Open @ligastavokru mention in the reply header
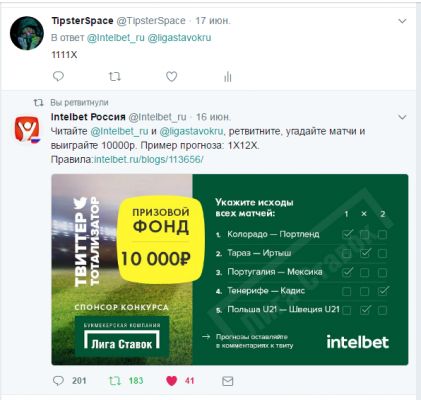Image resolution: width=421 pixels, height=400 pixels. pos(179,38)
